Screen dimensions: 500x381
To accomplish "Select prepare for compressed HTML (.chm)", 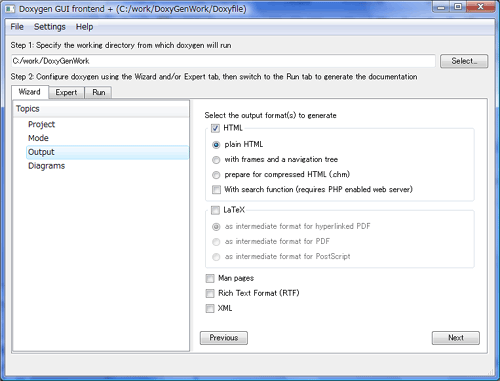I will [216, 175].
